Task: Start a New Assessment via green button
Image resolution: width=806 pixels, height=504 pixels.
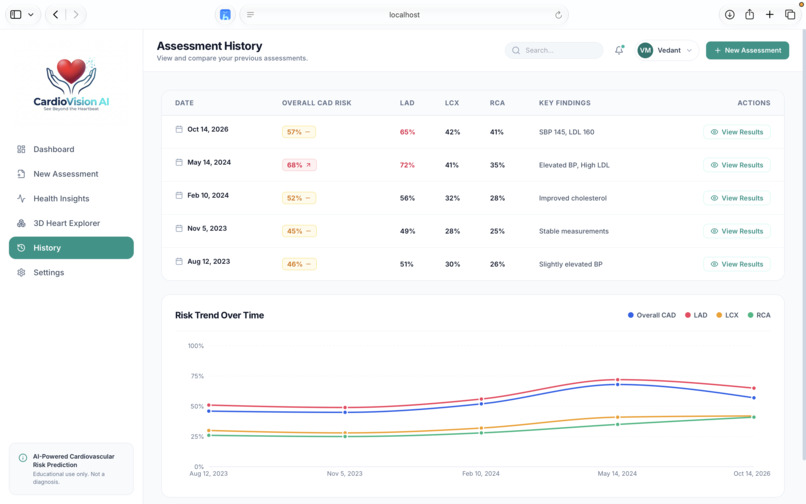Action: click(747, 50)
